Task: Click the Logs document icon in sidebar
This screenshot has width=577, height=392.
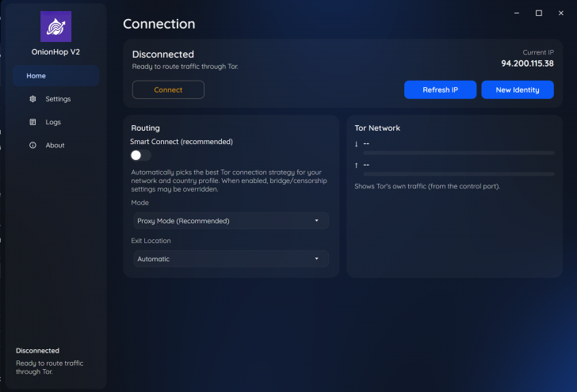Action: pyautogui.click(x=32, y=122)
